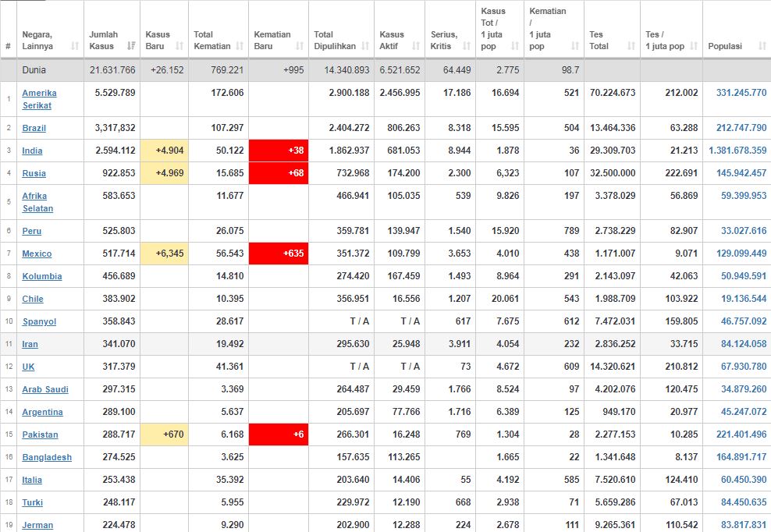Open Italia population link 60.450.390

744,480
